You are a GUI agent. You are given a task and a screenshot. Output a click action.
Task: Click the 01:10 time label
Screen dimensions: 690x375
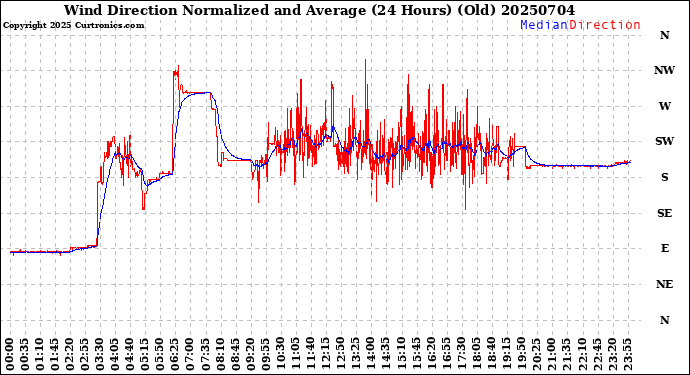point(40,355)
